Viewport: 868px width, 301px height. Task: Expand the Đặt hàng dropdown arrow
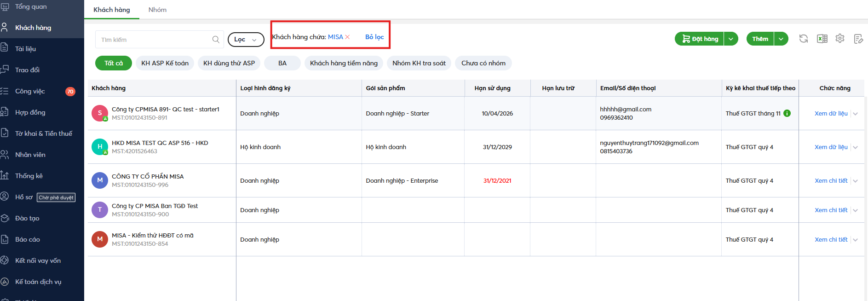[731, 39]
